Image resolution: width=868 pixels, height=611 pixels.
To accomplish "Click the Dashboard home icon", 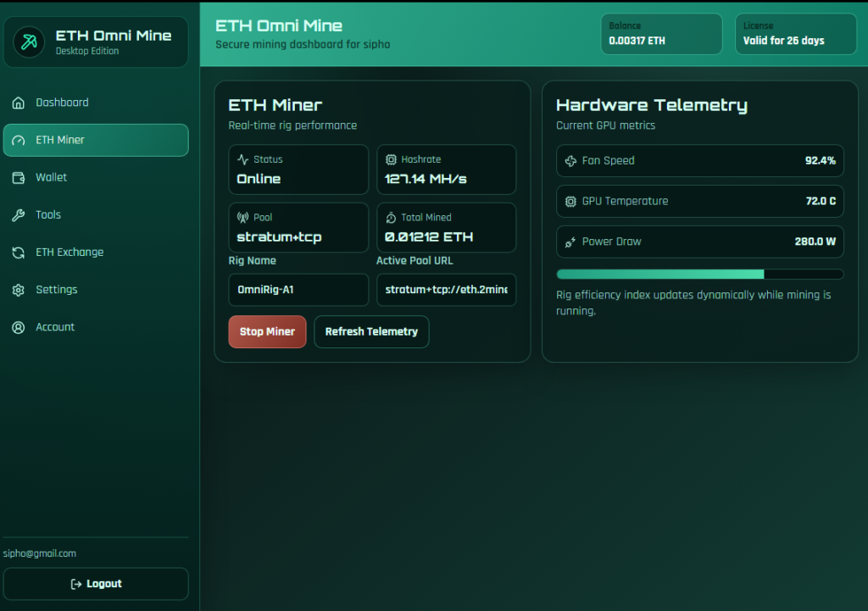I will (x=19, y=103).
